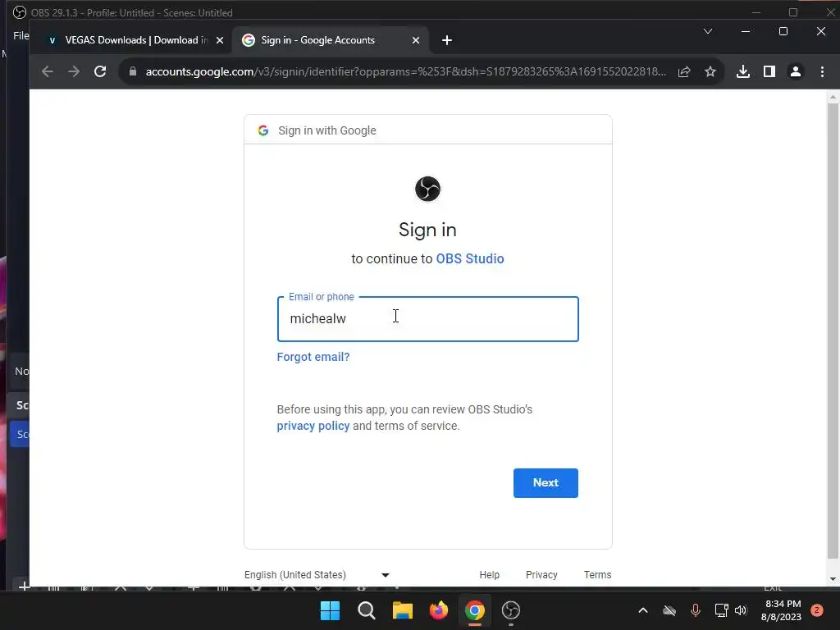Open the Chrome side panel
The height and width of the screenshot is (630, 840).
tap(769, 72)
